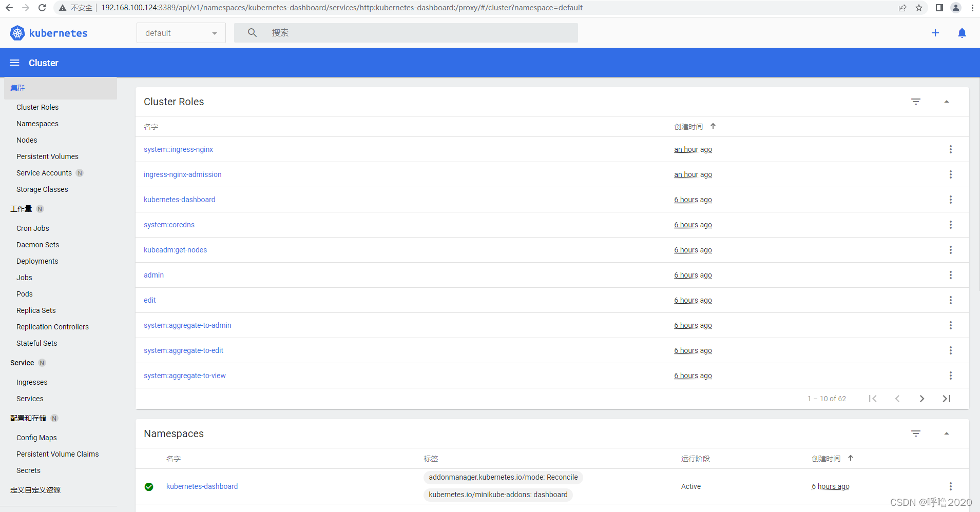Open system:coredns cluster role link

pos(169,225)
